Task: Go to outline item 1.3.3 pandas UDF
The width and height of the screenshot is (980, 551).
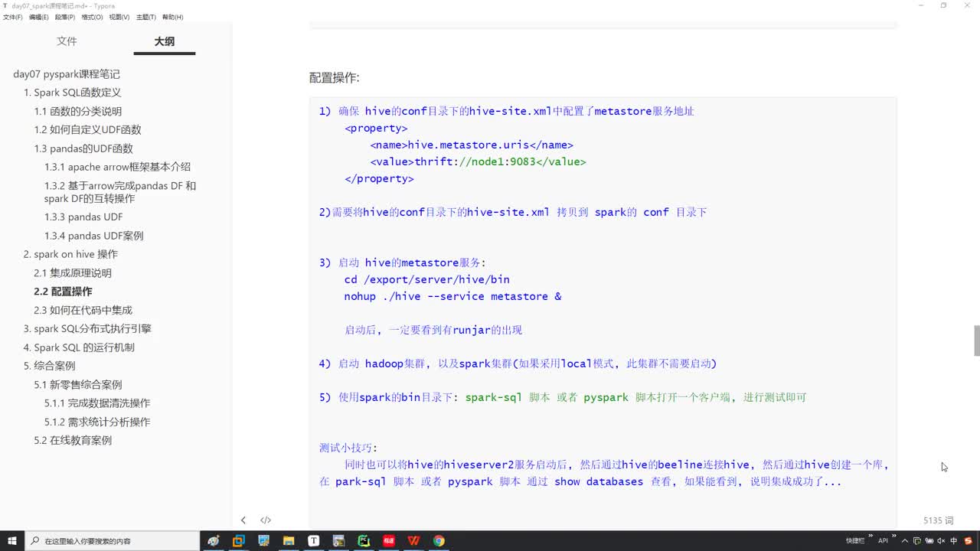Action: click(x=83, y=217)
